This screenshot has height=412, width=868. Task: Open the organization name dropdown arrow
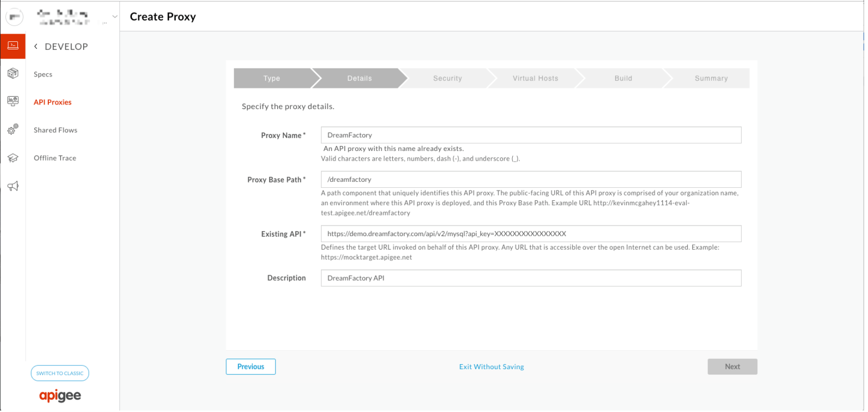(114, 17)
